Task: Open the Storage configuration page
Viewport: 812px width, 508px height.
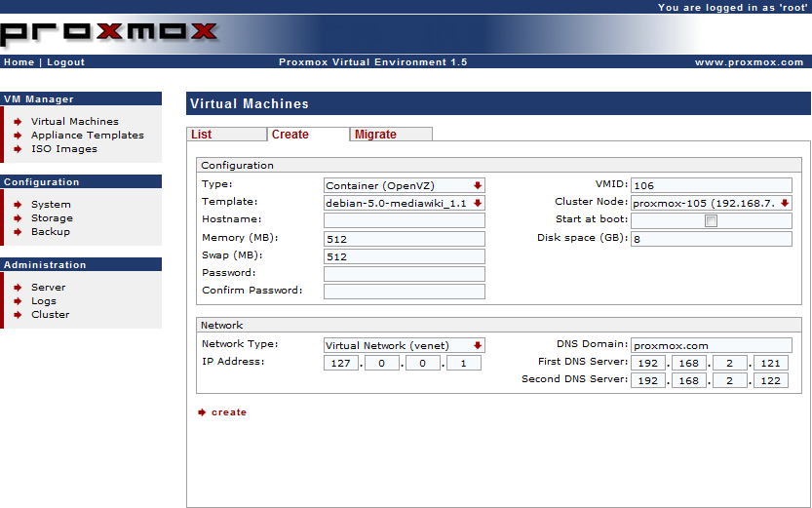Action: click(x=52, y=218)
